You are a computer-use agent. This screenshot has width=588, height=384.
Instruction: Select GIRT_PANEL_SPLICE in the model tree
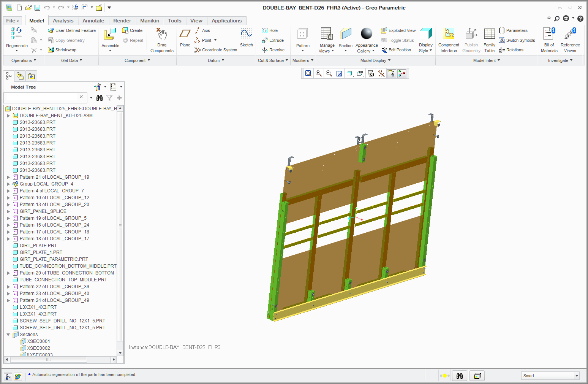pos(43,211)
